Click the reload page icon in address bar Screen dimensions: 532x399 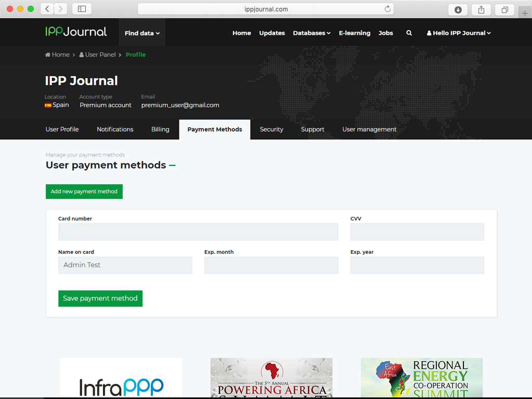coord(387,9)
